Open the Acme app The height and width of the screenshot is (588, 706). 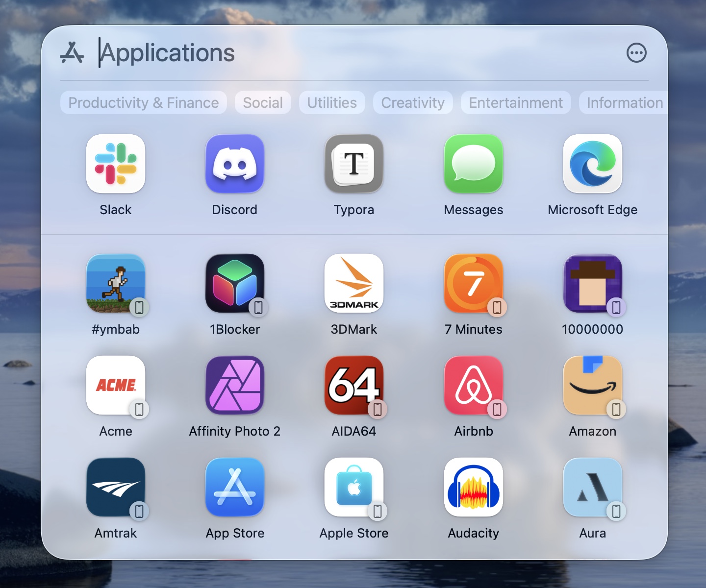pos(116,385)
